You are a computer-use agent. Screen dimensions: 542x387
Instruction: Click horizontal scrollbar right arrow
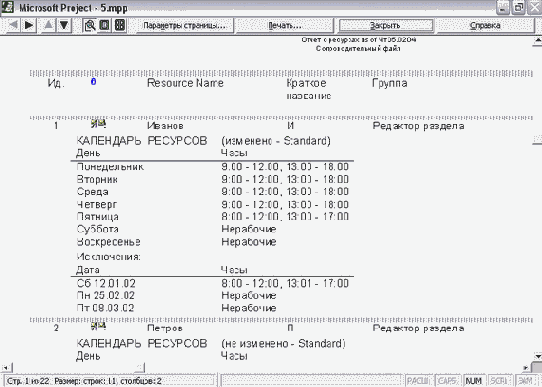[x=526, y=367]
